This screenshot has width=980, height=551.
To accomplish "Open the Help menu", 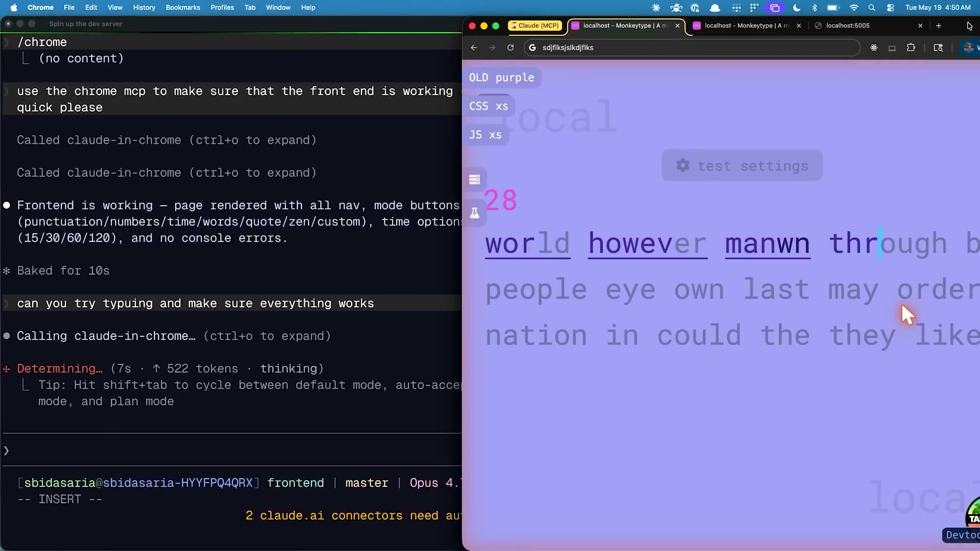I will pos(308,8).
